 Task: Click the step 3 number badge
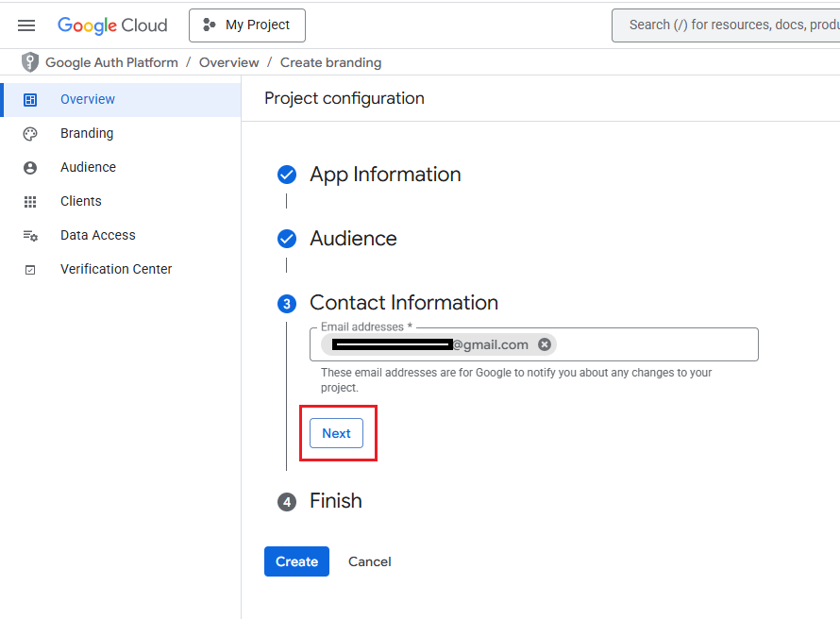point(287,304)
